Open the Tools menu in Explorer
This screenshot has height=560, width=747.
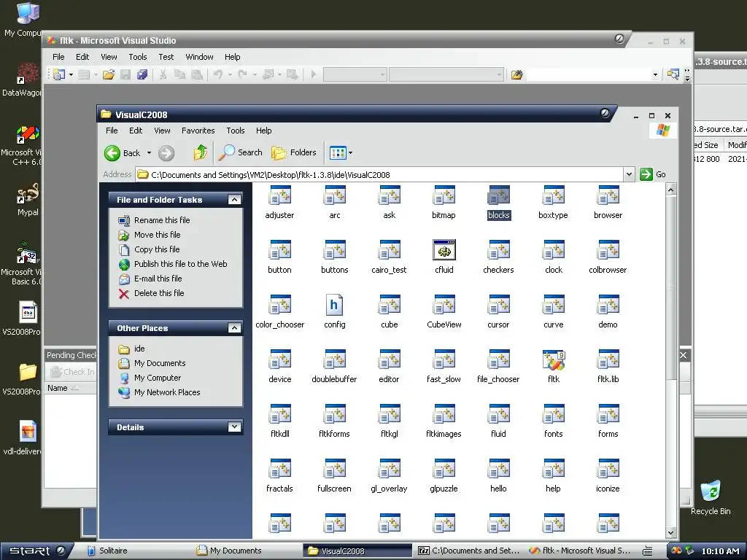[x=236, y=131]
